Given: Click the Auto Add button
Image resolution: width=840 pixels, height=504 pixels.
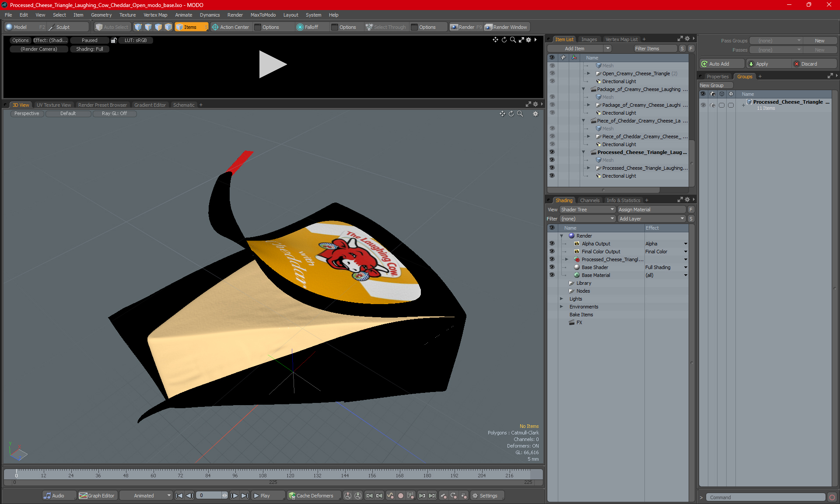Looking at the screenshot, I should coord(721,64).
